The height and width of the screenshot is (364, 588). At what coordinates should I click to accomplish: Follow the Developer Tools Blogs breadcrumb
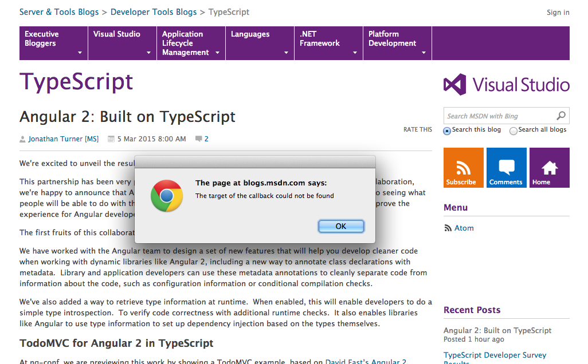point(154,12)
